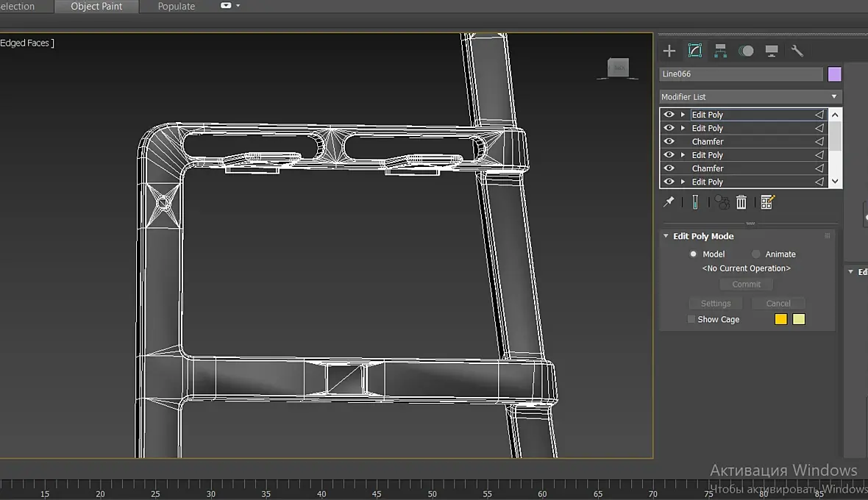The image size is (868, 500).
Task: Open the Modifier List dropdown
Action: coord(749,96)
